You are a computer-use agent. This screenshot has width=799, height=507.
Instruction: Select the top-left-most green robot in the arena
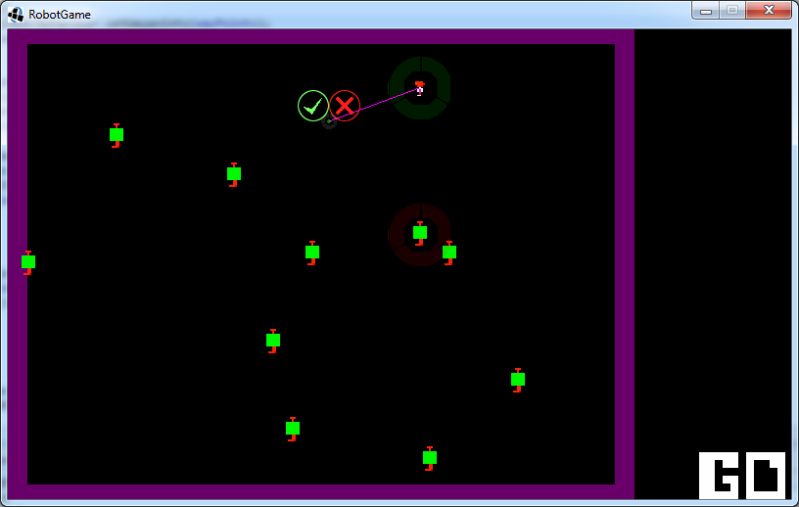[116, 135]
